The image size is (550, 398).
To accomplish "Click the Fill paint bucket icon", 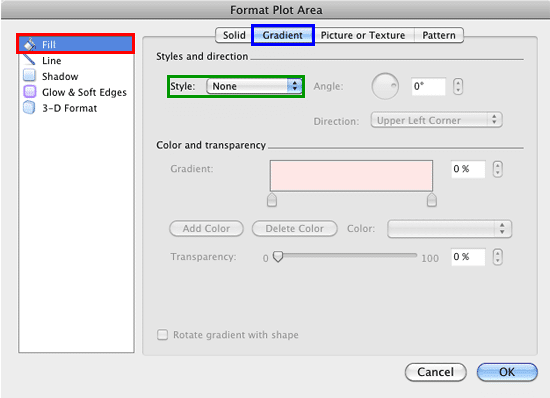I will [x=29, y=44].
